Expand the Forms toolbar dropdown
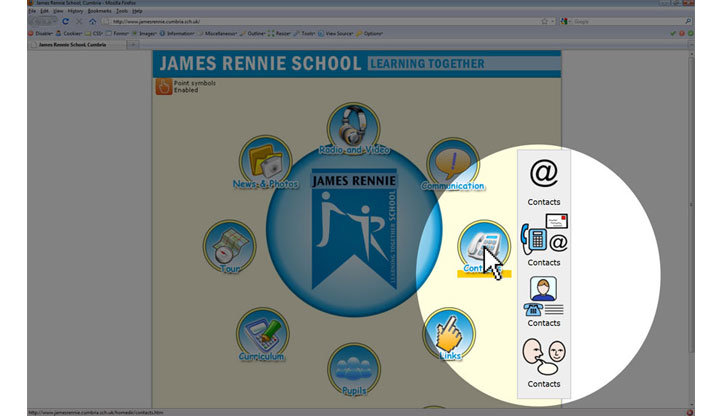Screen dimensions: 722x416 tap(117, 34)
